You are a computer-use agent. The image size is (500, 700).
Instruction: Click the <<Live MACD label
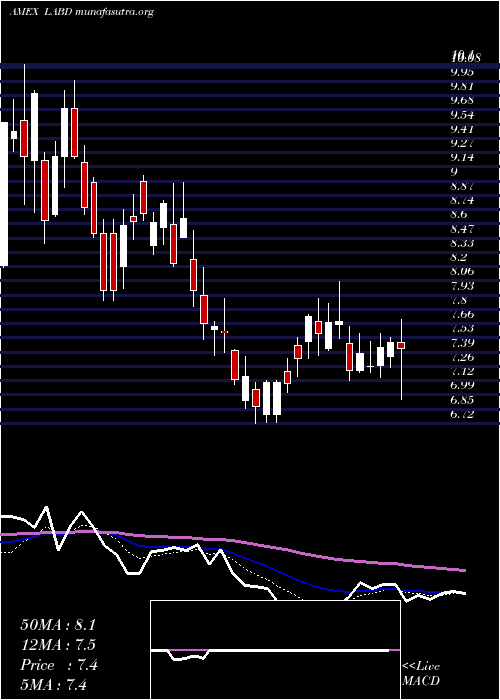click(421, 673)
